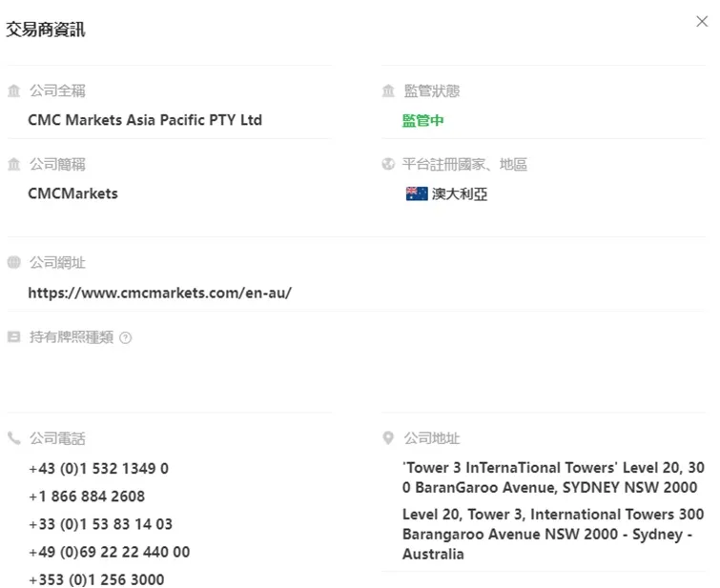
Task: Click the 監管狀態 label
Action: coord(432,91)
